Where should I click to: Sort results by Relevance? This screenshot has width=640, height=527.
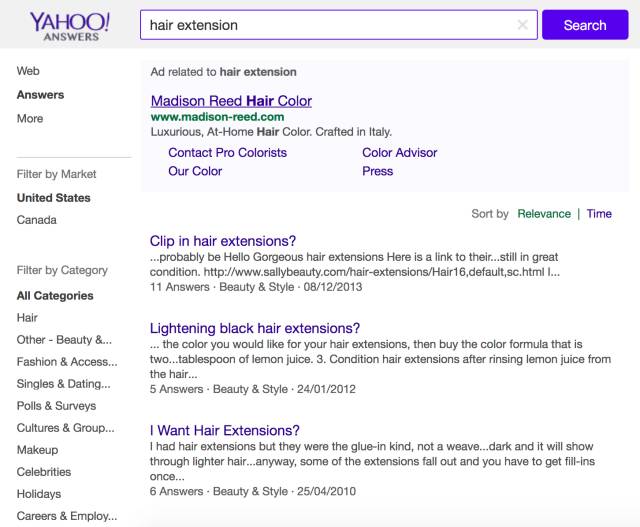(544, 213)
